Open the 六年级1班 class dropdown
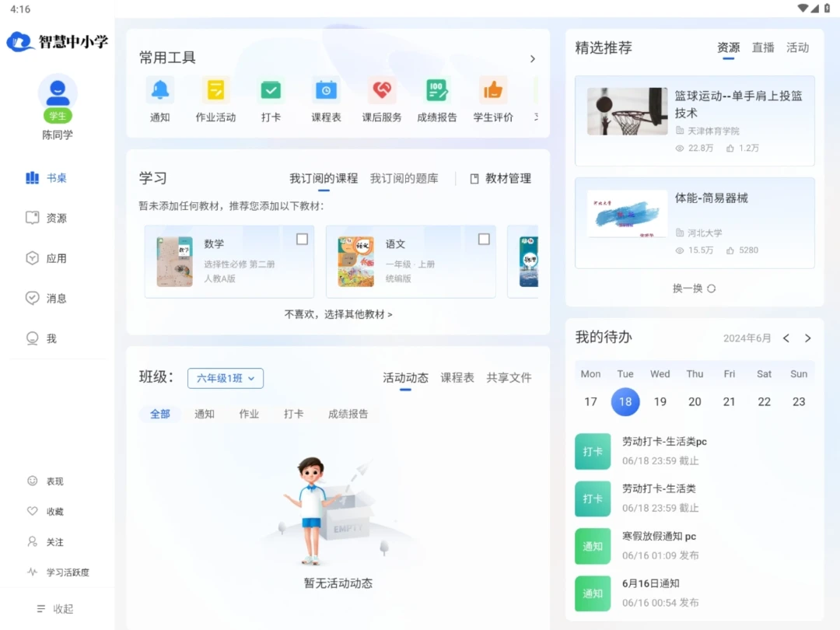 point(225,378)
